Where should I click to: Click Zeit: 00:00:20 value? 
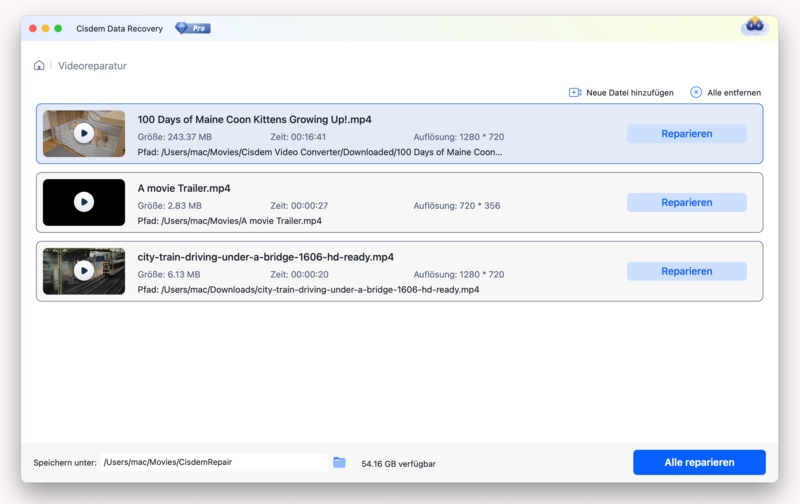299,274
